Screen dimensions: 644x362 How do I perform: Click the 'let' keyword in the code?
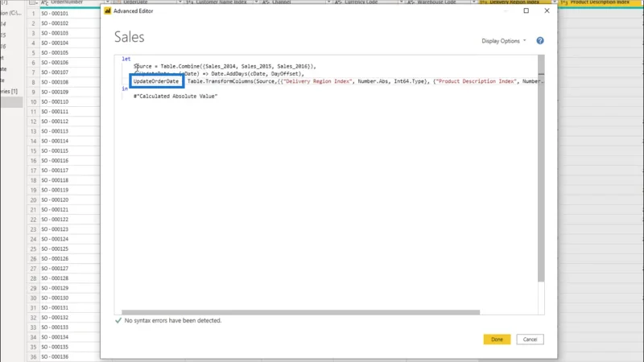[x=126, y=59]
